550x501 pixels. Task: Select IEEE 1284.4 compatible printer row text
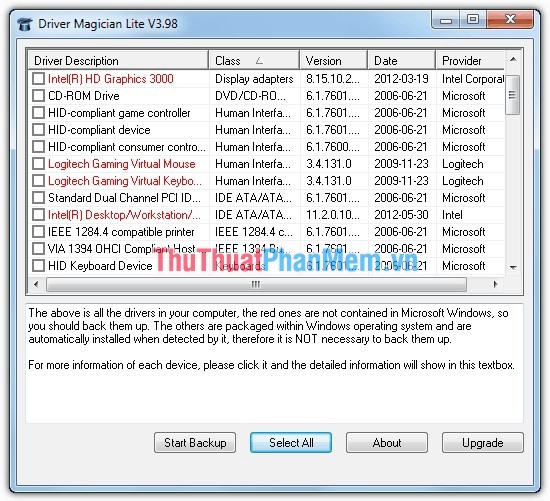(x=121, y=232)
